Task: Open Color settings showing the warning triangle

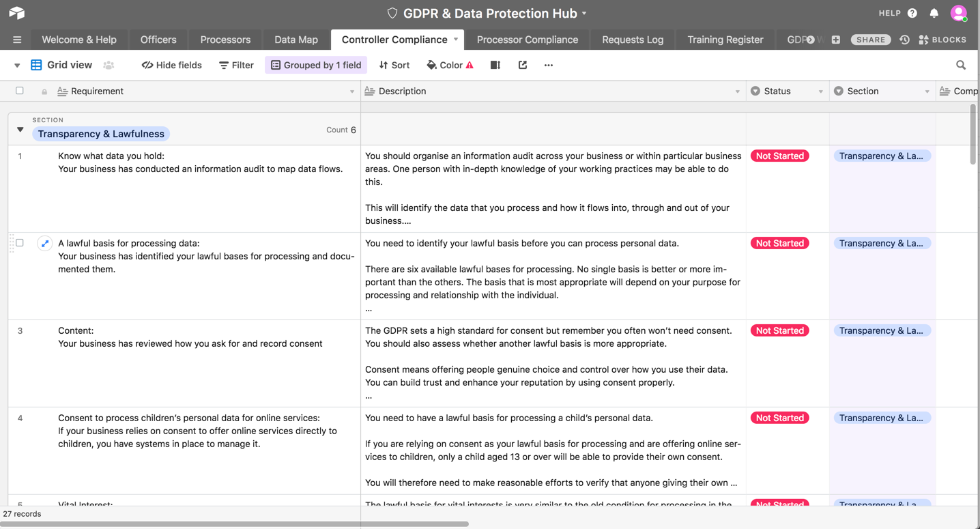Action: coord(449,65)
